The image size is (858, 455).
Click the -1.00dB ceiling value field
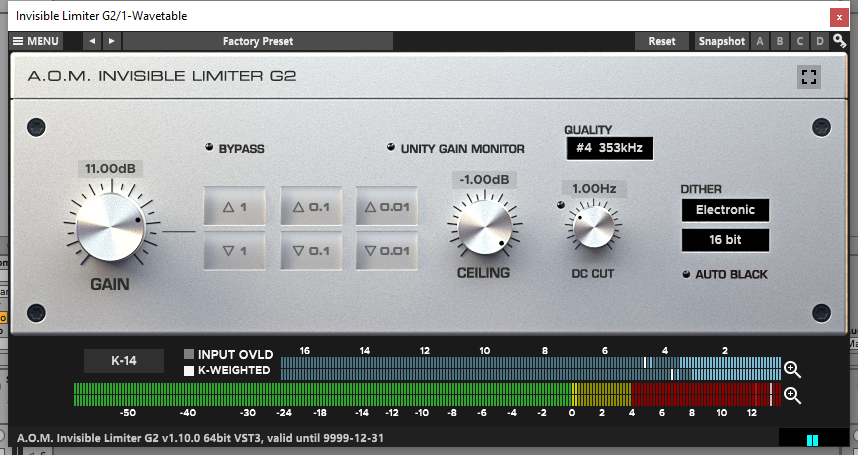484,180
